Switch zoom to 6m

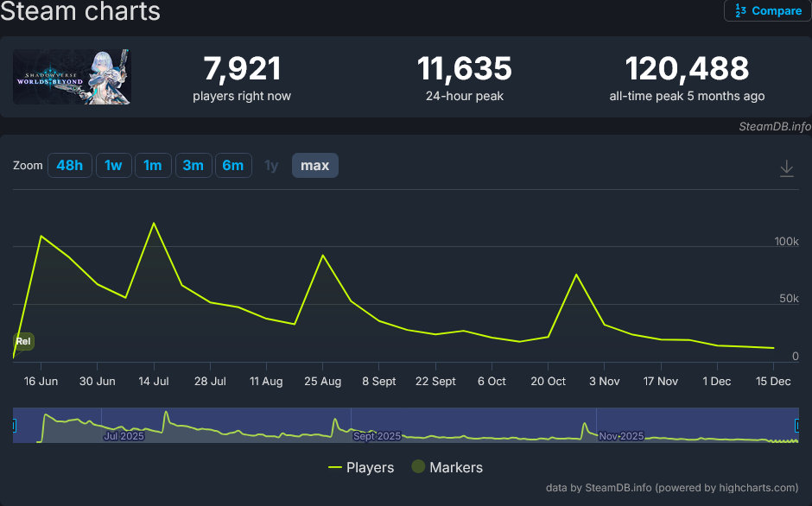click(x=232, y=165)
